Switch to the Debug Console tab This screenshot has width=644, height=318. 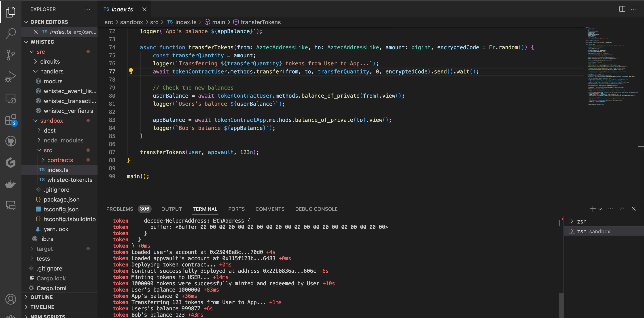pos(316,209)
